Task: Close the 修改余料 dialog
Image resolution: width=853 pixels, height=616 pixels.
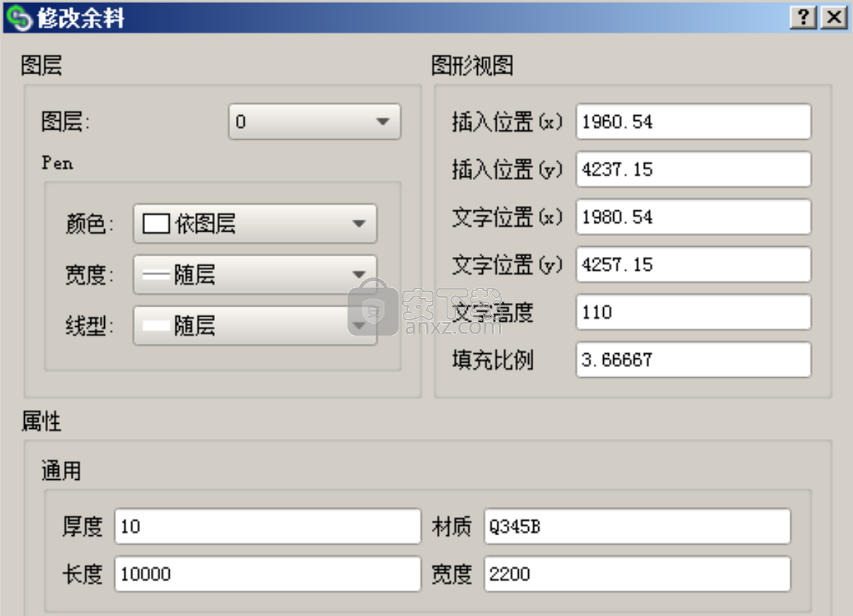Action: 834,18
